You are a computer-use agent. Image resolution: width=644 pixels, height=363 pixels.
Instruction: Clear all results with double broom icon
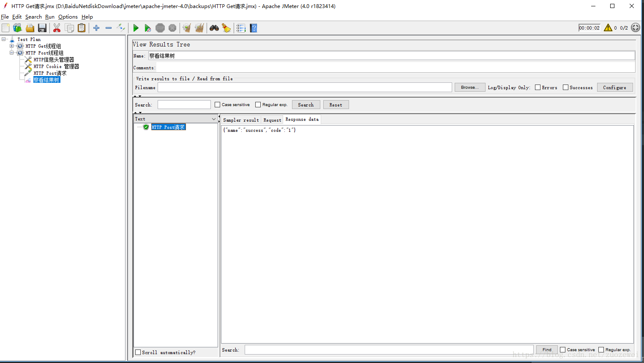(199, 28)
